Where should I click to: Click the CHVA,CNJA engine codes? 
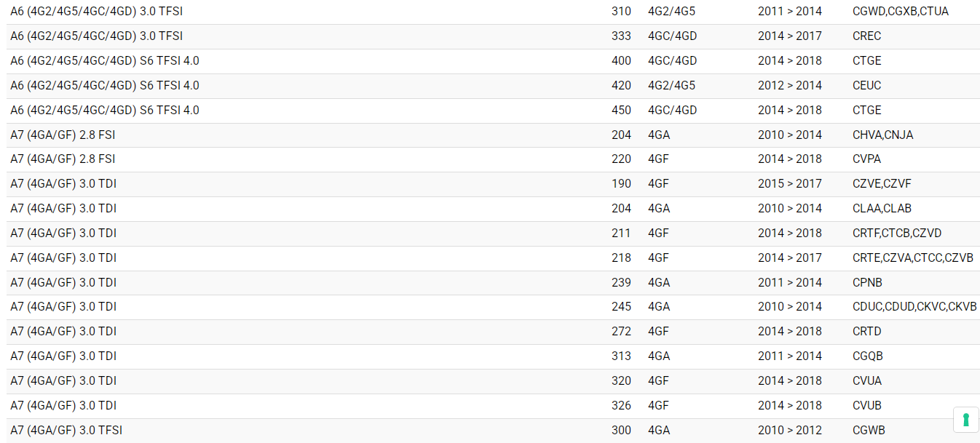[882, 135]
